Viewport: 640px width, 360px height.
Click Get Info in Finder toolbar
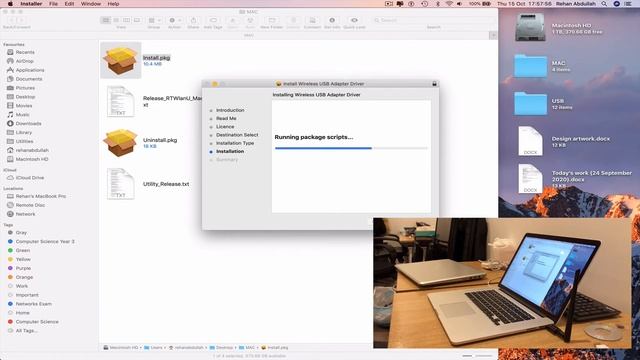(x=332, y=20)
